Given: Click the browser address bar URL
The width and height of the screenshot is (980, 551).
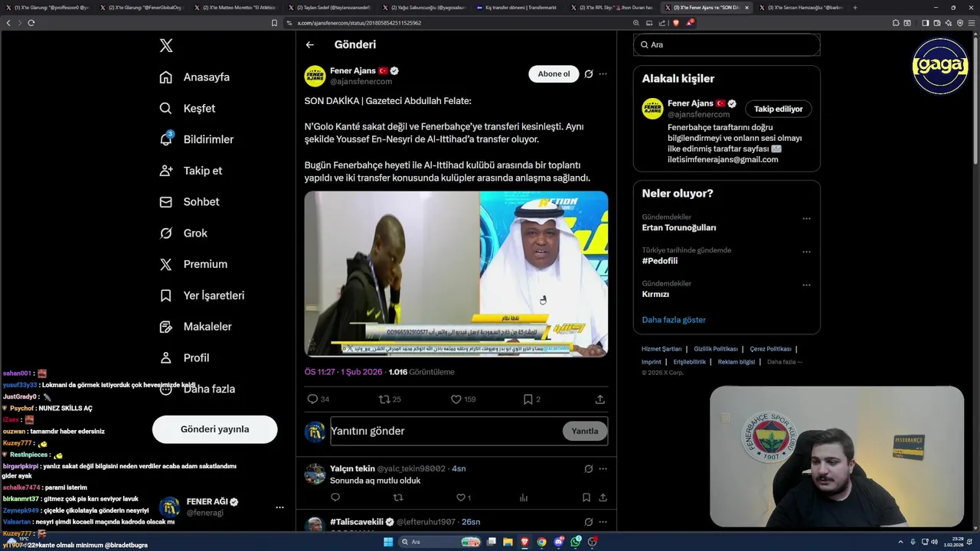Looking at the screenshot, I should pos(359,23).
